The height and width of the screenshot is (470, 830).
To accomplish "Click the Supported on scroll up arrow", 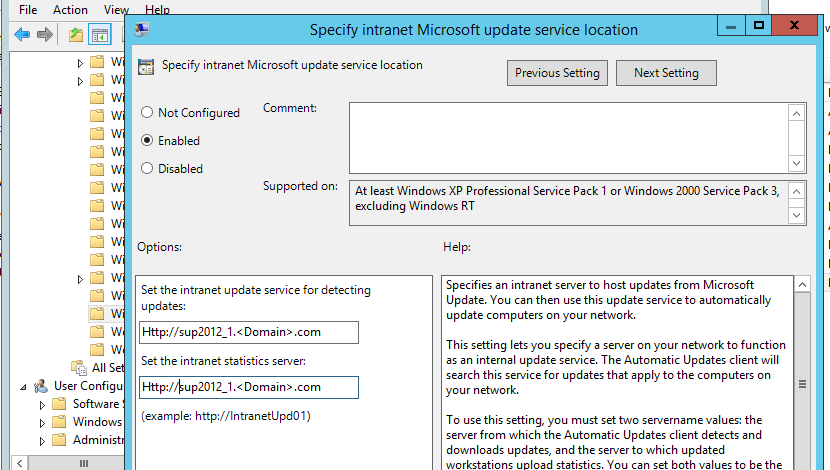I will (797, 191).
